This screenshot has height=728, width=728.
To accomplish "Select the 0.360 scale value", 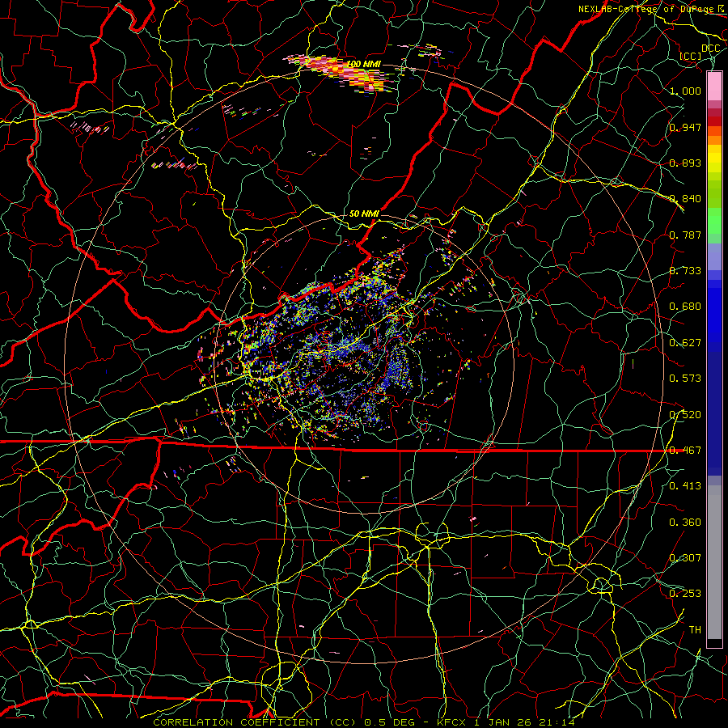I will [x=685, y=523].
